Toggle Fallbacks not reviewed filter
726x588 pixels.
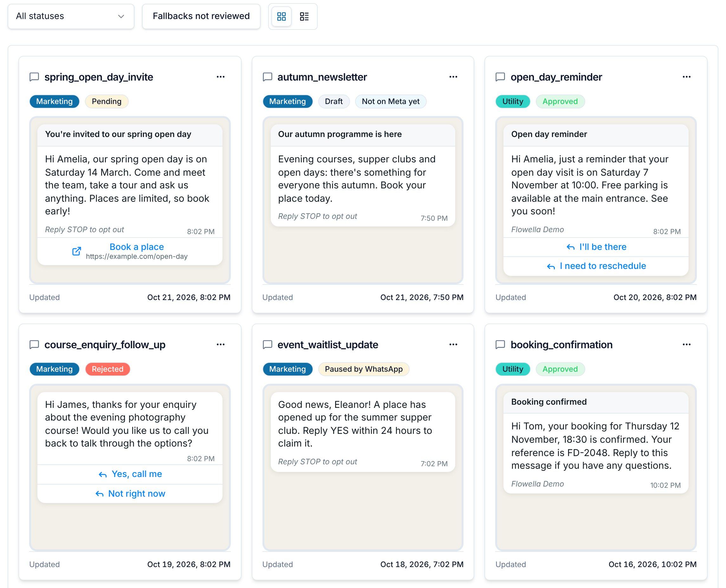[201, 16]
